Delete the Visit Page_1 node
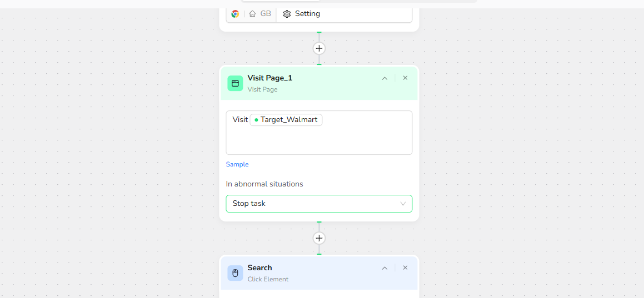 [405, 78]
